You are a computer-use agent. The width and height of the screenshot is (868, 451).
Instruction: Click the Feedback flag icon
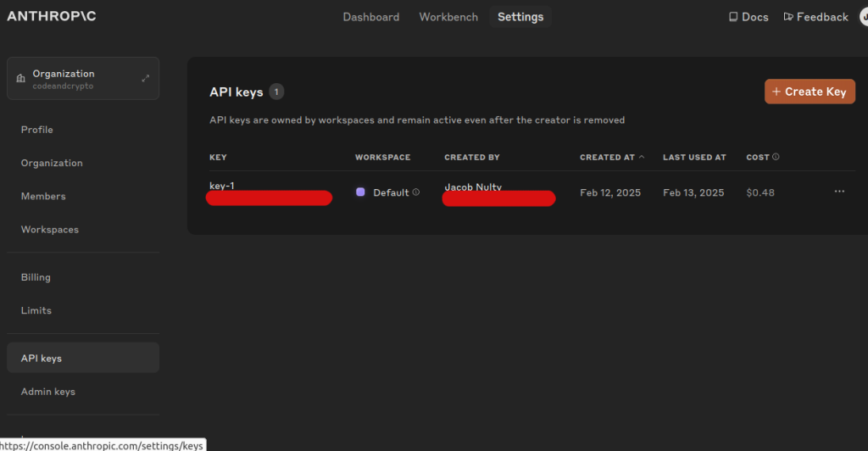[788, 17]
